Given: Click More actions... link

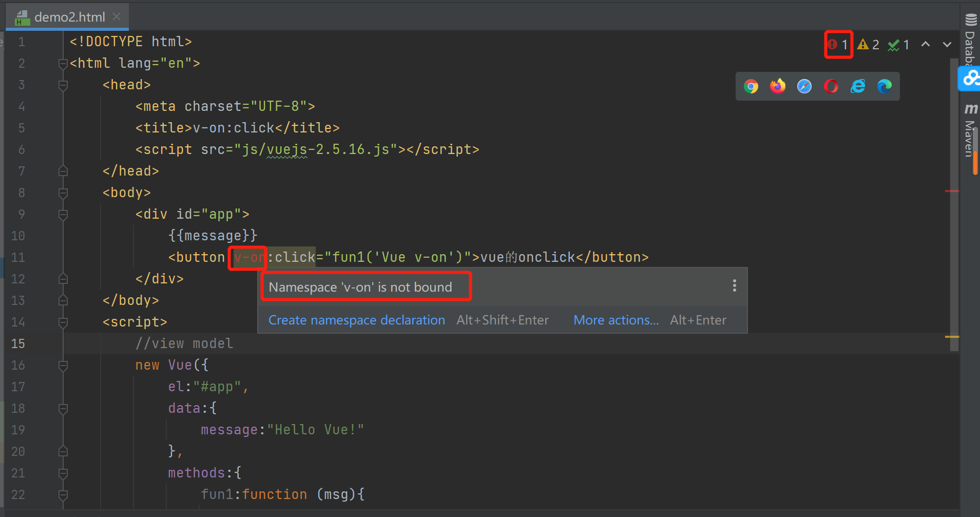Looking at the screenshot, I should pyautogui.click(x=616, y=320).
